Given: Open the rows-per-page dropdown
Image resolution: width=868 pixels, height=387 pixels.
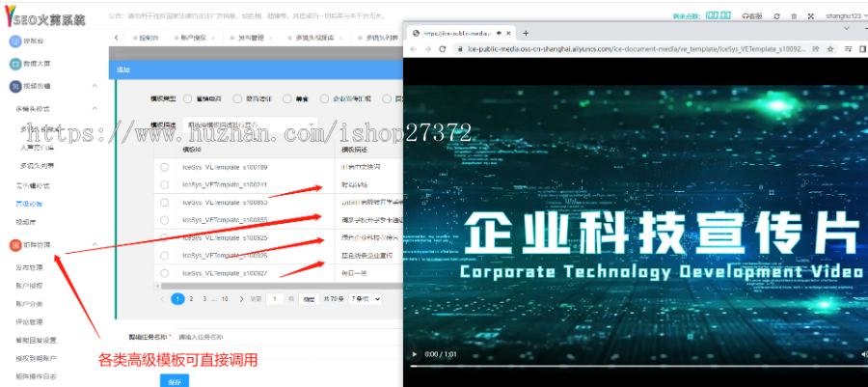Looking at the screenshot, I should (x=365, y=299).
